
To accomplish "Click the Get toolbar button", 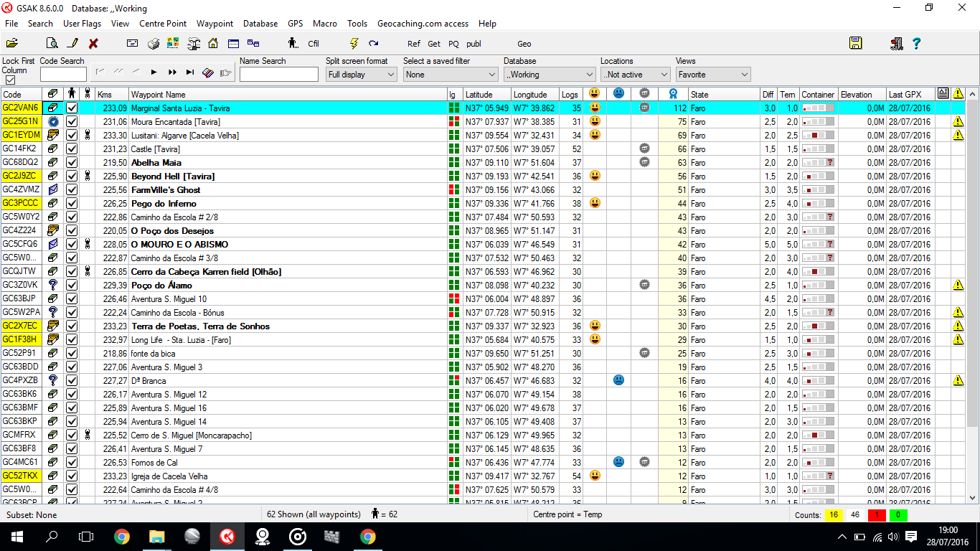I will pos(434,44).
